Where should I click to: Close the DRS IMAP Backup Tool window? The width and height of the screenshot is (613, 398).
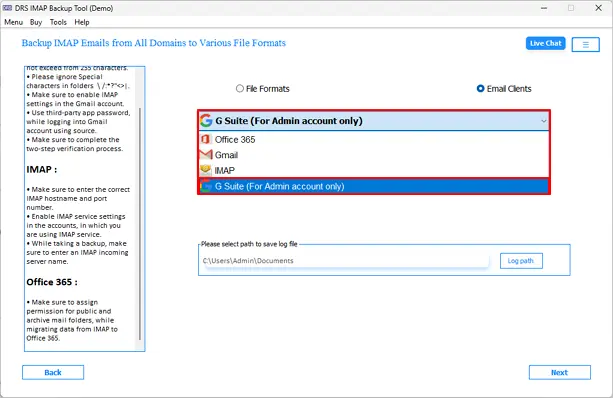pyautogui.click(x=598, y=8)
